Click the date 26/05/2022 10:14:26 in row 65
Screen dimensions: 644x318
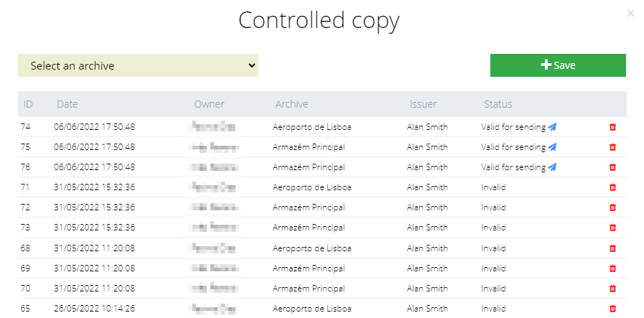tap(94, 309)
